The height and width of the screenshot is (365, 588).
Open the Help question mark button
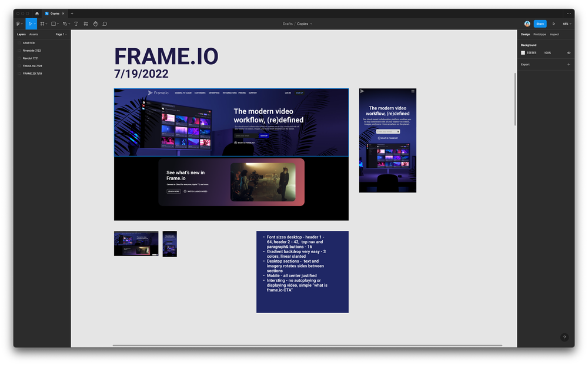click(x=564, y=337)
